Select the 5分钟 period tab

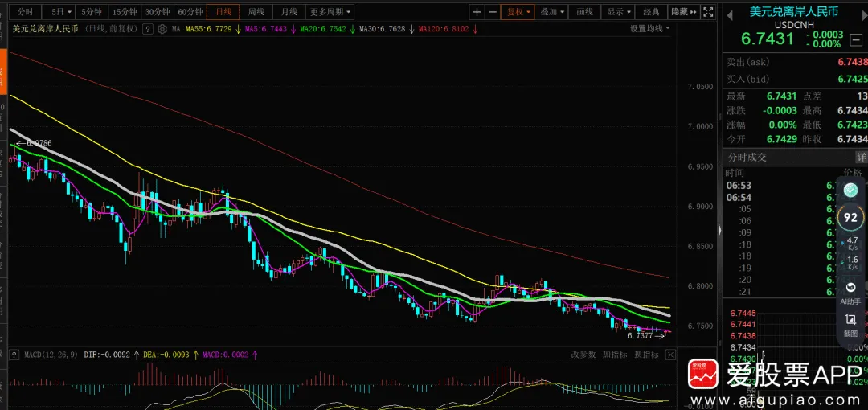pyautogui.click(x=90, y=11)
